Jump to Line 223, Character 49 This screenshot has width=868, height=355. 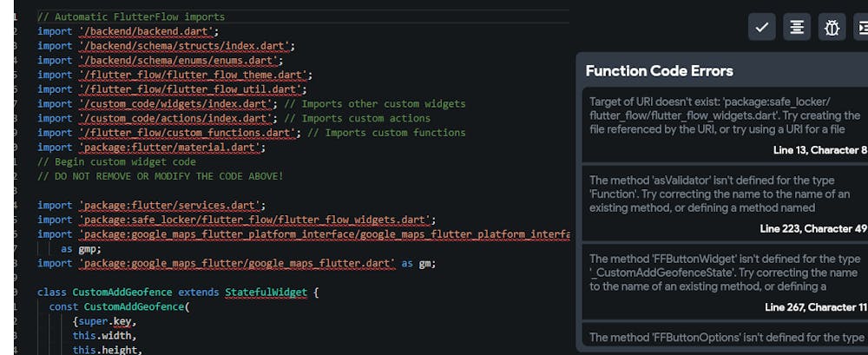click(x=814, y=229)
